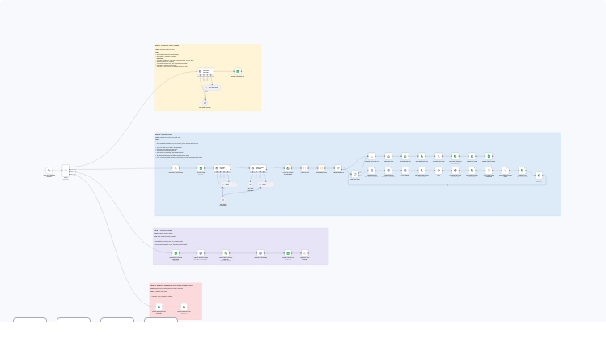Screen dimensions: 606x364
Task: Click the fourth outlined button along the bottom
Action: [161, 321]
